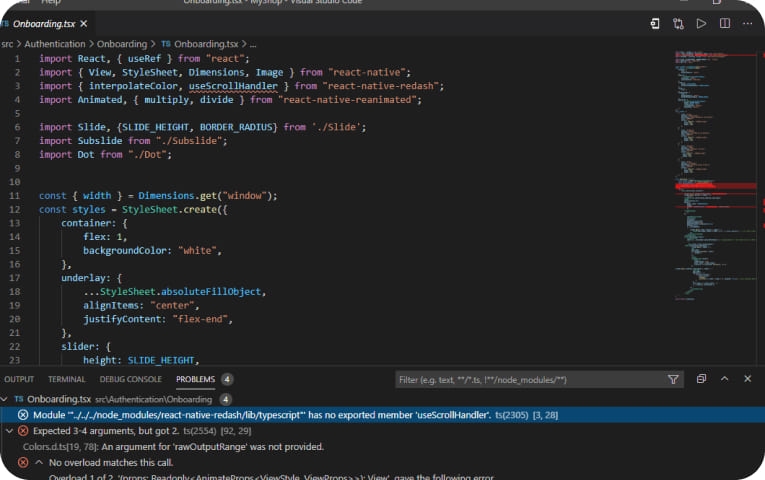The image size is (765, 480).
Task: Select the Onboarding.tsx editor tab
Action: pos(44,23)
